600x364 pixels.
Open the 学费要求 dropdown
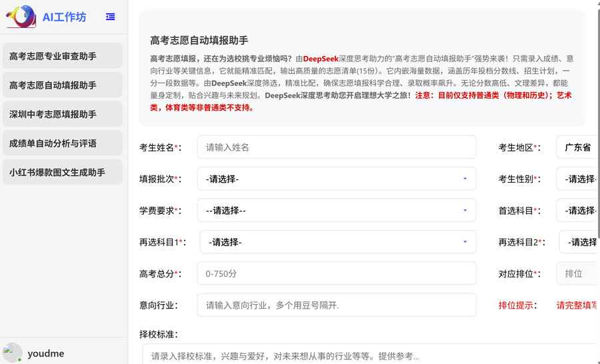337,211
